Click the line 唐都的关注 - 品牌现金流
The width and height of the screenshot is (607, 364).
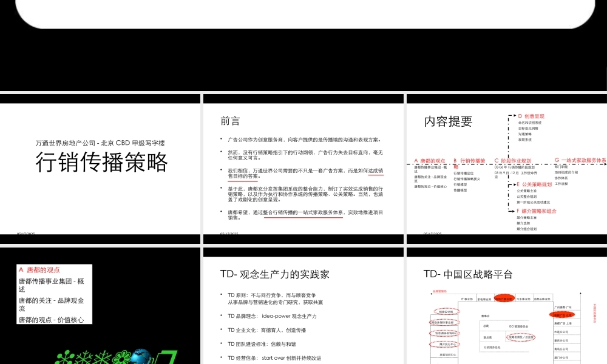click(x=51, y=305)
